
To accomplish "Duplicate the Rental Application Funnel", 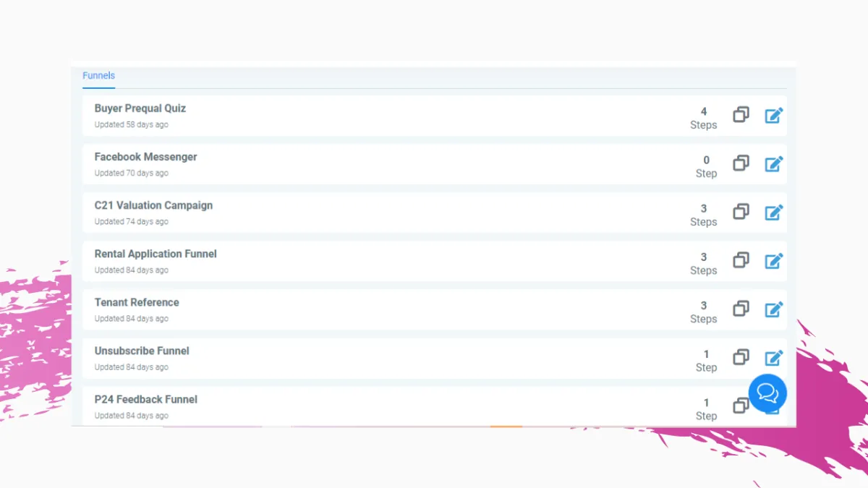I will 741,260.
